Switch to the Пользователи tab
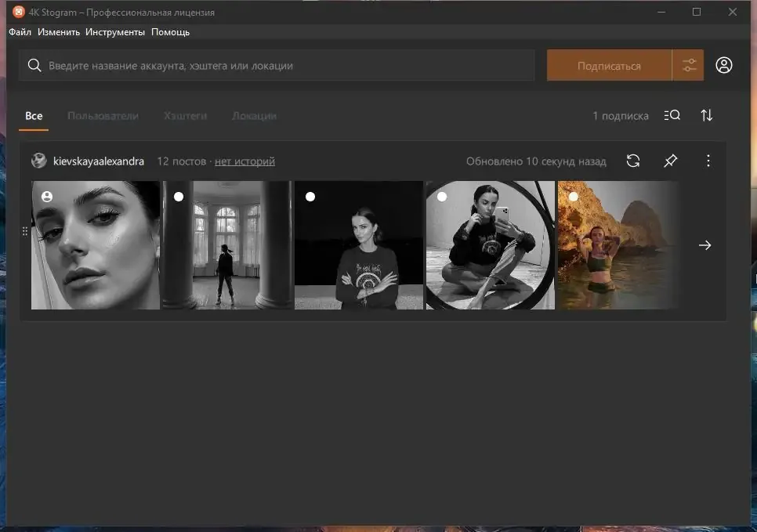Viewport: 757px width, 532px height. 103,116
